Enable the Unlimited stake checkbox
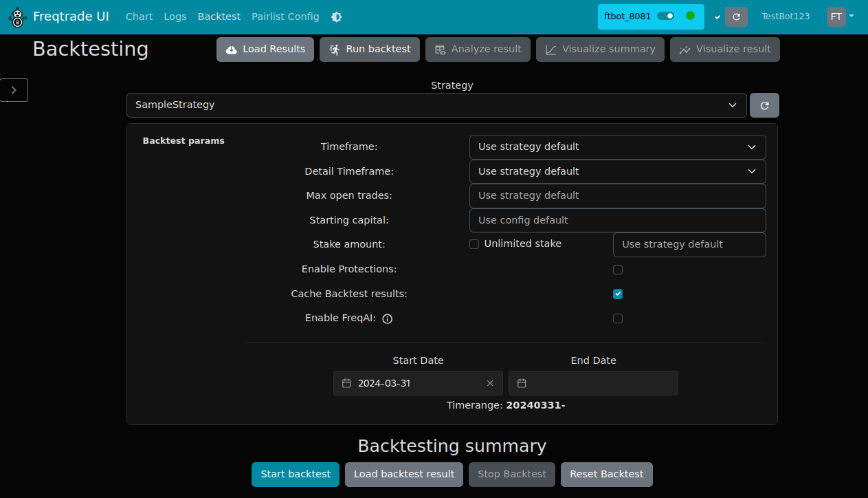This screenshot has height=498, width=868. coord(474,244)
